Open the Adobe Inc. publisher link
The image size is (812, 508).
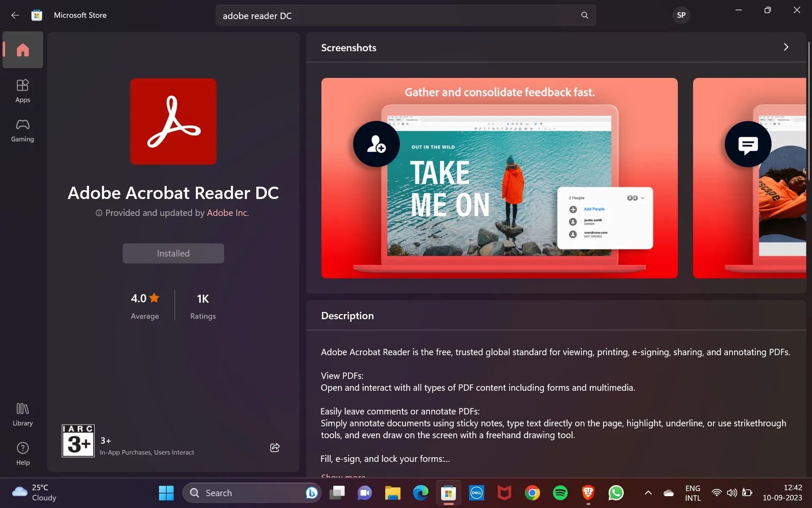click(x=228, y=213)
